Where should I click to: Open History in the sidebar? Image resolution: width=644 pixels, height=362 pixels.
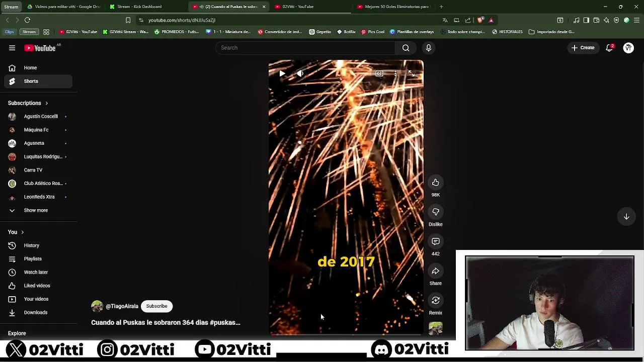click(x=38, y=245)
